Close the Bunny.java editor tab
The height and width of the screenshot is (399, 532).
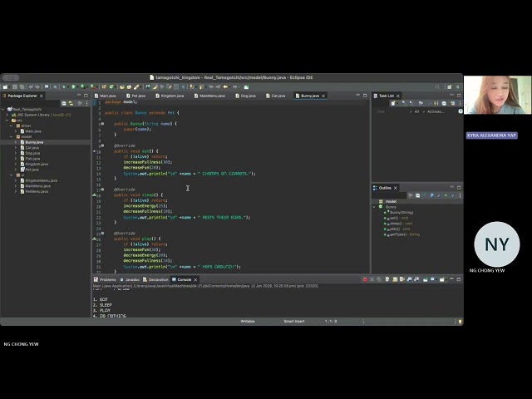[x=324, y=96]
